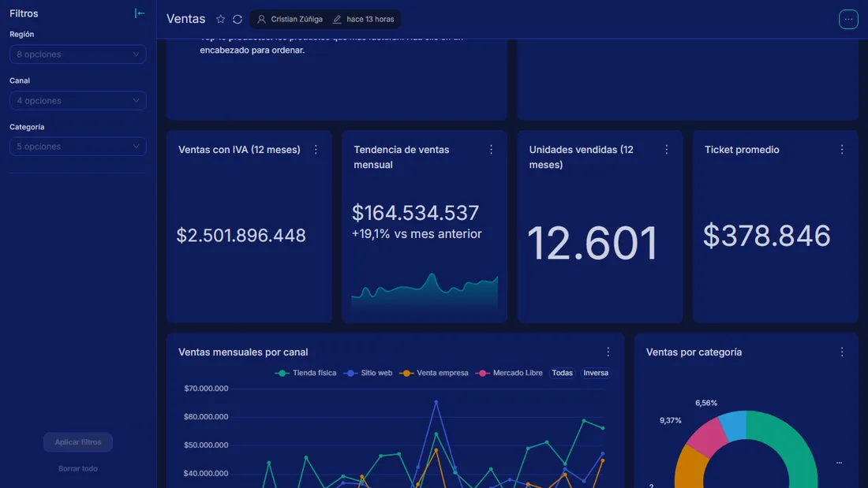This screenshot has width=868, height=488.
Task: Click the $60.000.000 axis label
Action: coord(206,416)
